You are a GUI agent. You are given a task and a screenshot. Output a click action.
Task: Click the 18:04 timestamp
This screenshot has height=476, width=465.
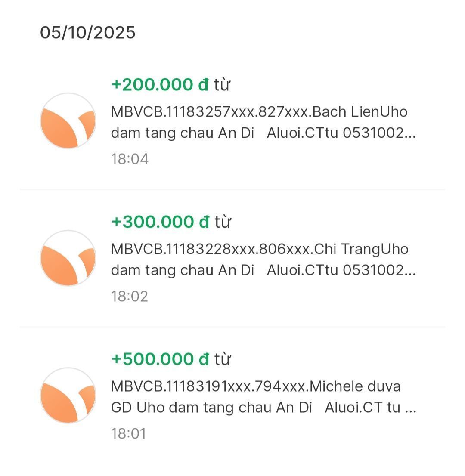tap(130, 159)
